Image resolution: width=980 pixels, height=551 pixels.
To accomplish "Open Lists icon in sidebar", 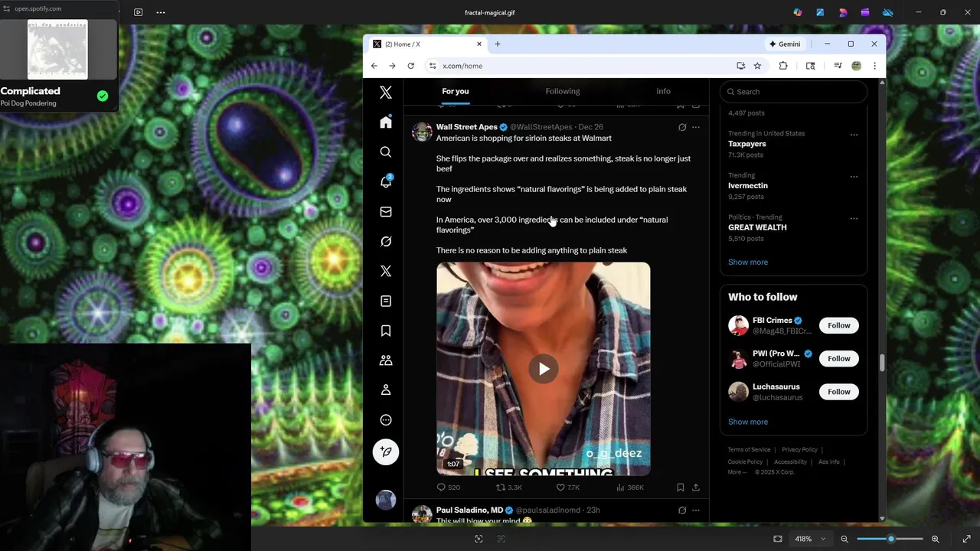I will pyautogui.click(x=386, y=302).
